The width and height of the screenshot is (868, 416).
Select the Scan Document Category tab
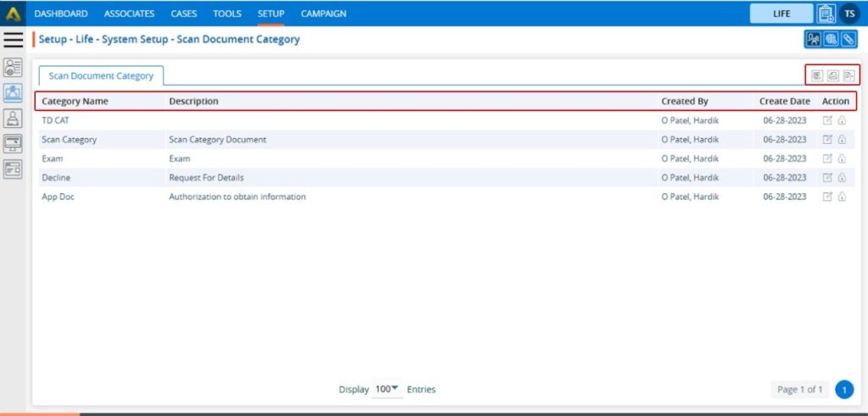[101, 75]
